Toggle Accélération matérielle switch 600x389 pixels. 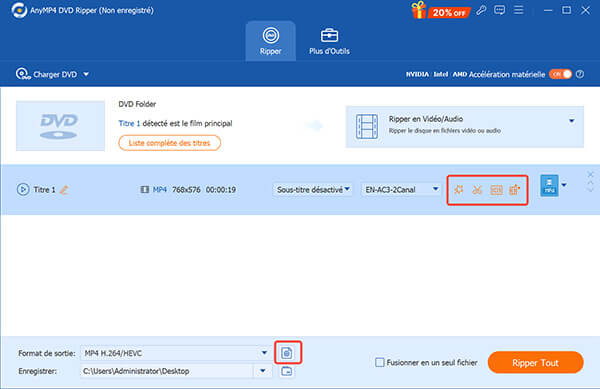tap(561, 74)
